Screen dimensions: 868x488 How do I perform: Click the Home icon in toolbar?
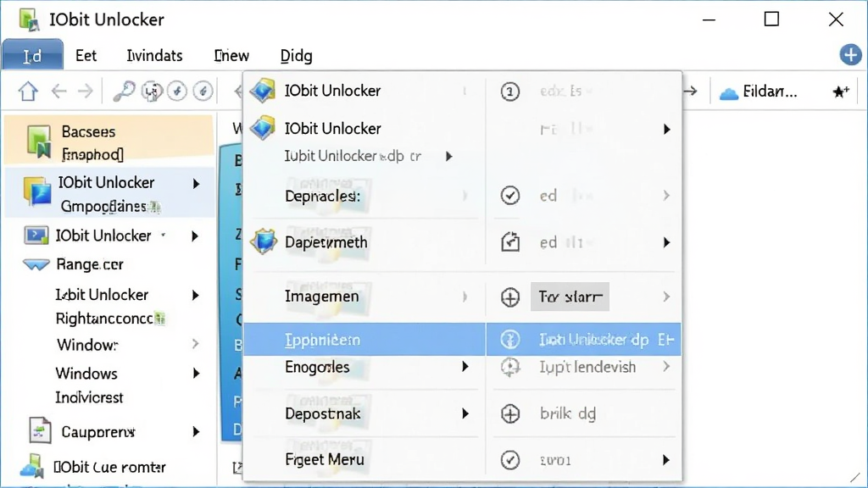[x=28, y=91]
